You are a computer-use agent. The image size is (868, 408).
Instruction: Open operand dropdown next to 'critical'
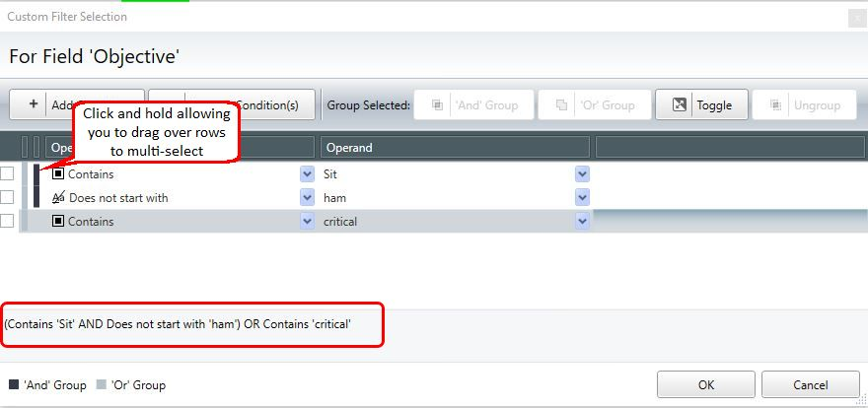[582, 221]
